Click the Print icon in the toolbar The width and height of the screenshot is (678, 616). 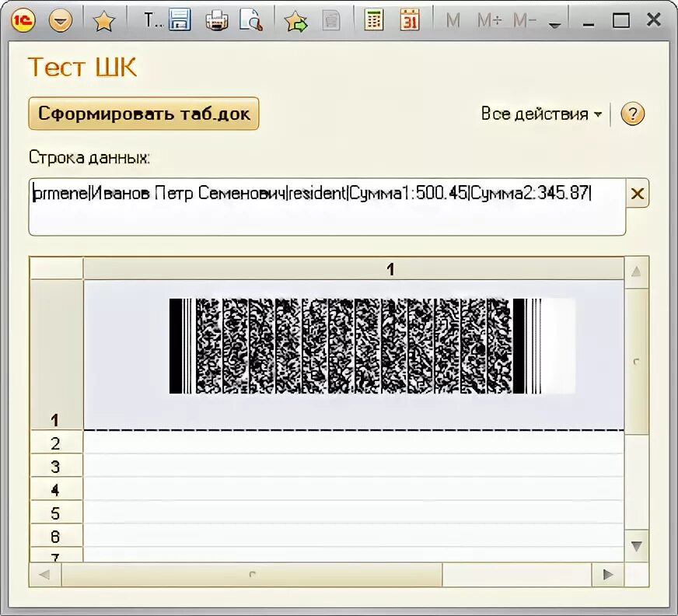(x=216, y=20)
